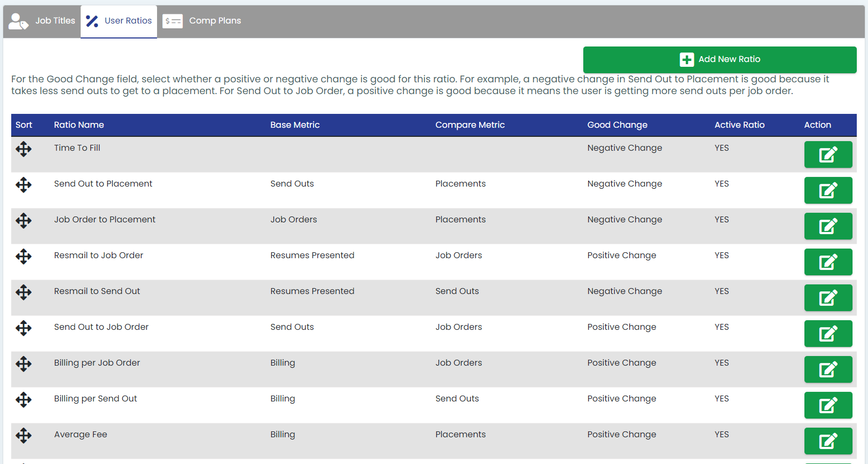The image size is (868, 464).
Task: Click the Time To Fill move handle
Action: tap(24, 149)
